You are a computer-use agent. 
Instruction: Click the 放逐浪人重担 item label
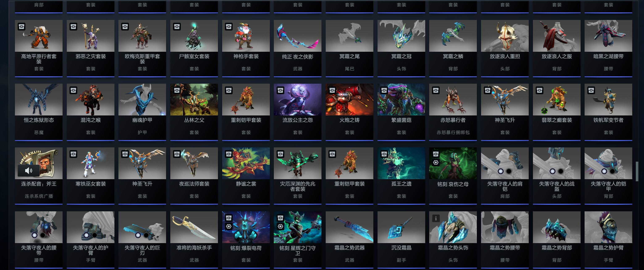505,57
